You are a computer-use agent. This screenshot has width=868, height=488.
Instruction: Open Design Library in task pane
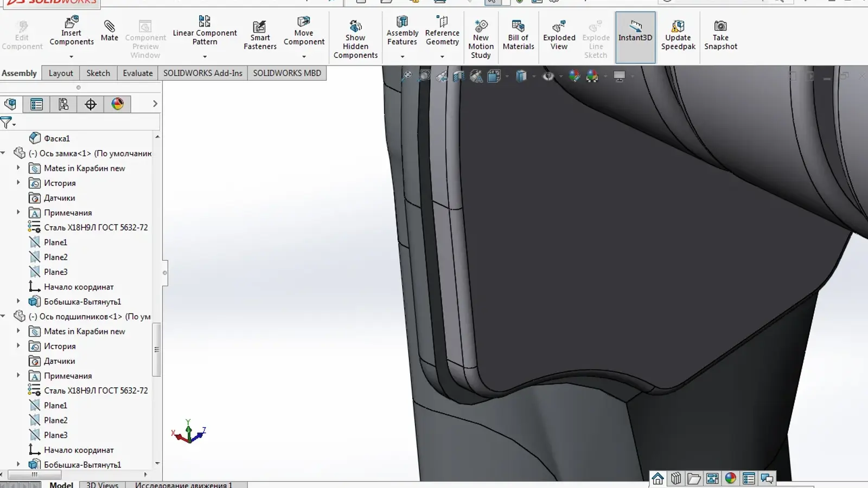point(676,478)
